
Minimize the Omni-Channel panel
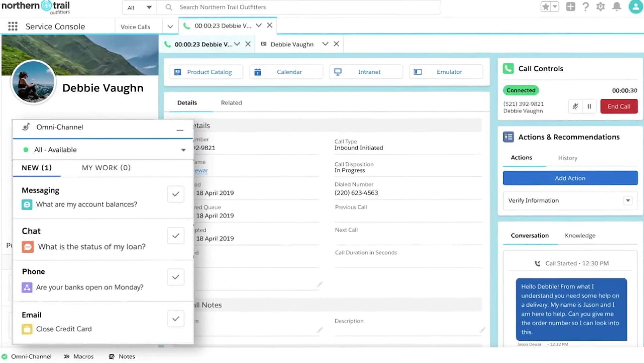[180, 129]
